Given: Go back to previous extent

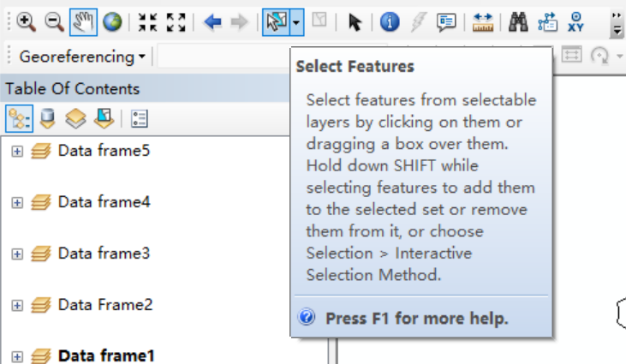Looking at the screenshot, I should point(212,23).
